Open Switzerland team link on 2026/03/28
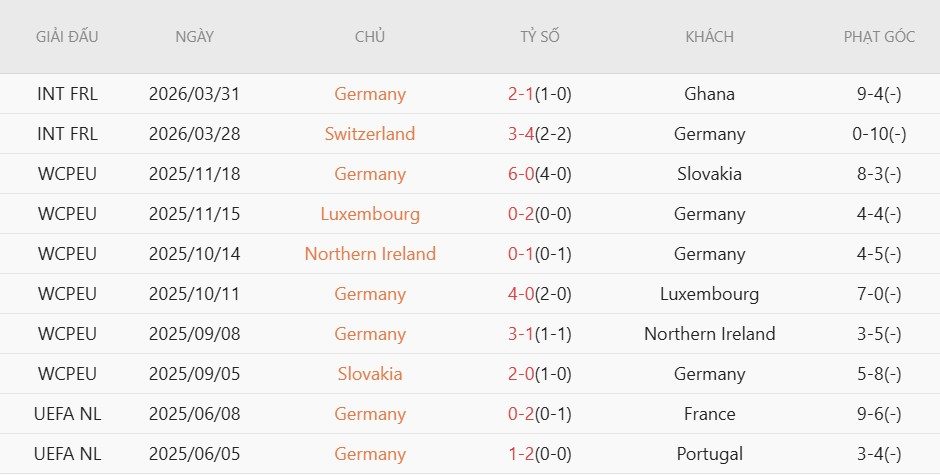Image resolution: width=940 pixels, height=475 pixels. (x=370, y=134)
